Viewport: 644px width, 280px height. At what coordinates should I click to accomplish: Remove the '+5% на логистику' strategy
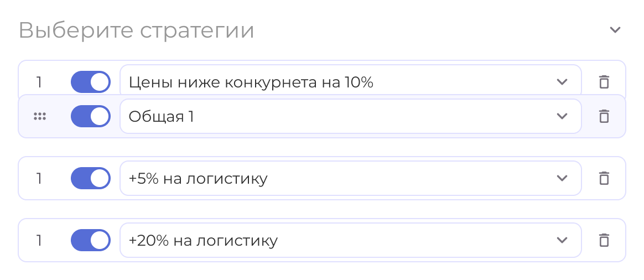(604, 178)
